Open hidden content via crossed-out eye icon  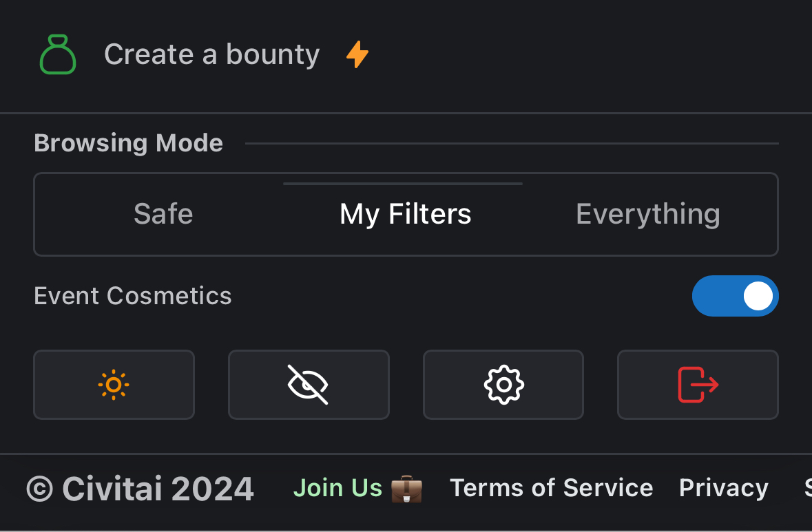click(x=308, y=385)
